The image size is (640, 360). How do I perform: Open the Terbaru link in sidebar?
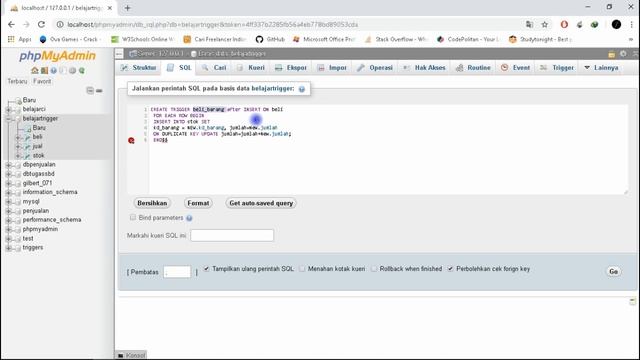click(17, 81)
